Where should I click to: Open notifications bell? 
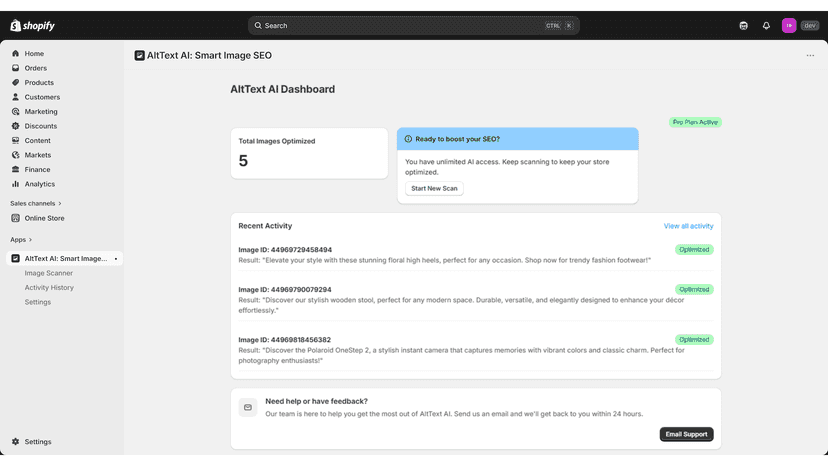coord(766,25)
